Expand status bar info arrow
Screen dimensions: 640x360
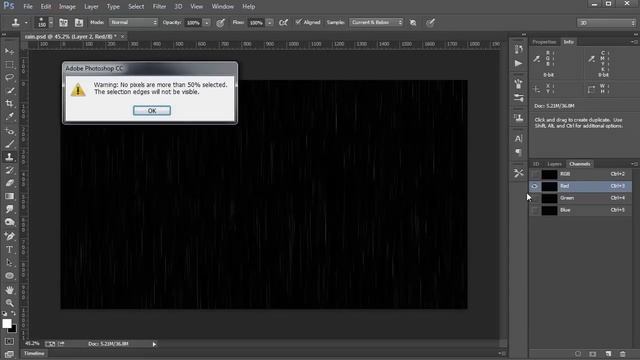(154, 344)
